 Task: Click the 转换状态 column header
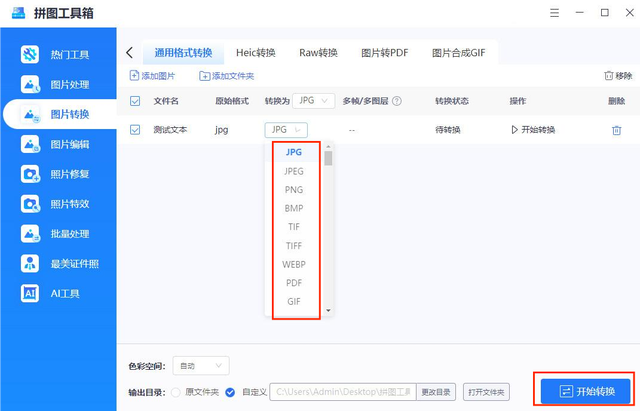point(452,101)
